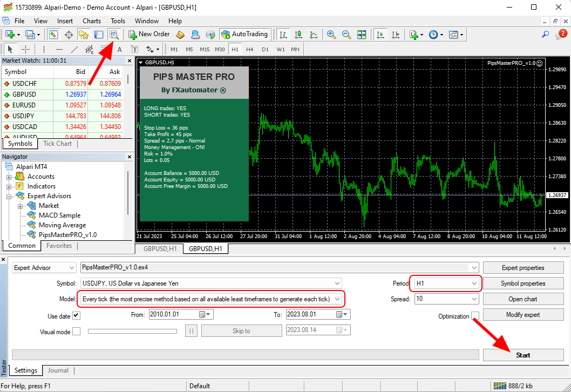Open the Insert menu
Image resolution: width=571 pixels, height=392 pixels.
pyautogui.click(x=65, y=21)
